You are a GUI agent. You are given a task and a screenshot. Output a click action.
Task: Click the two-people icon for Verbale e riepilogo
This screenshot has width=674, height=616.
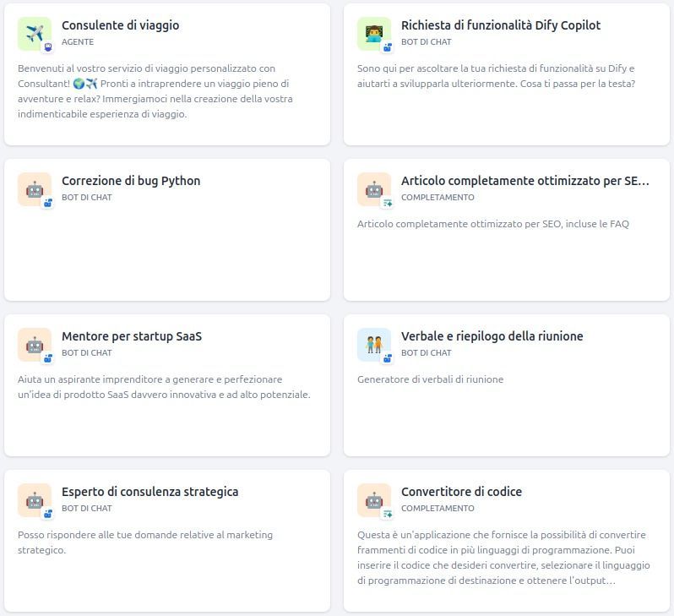(x=373, y=344)
